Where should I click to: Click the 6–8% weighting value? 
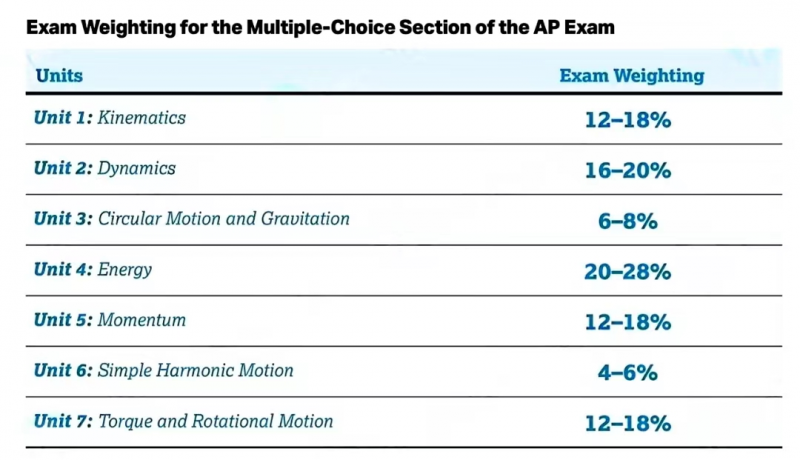pyautogui.click(x=628, y=221)
